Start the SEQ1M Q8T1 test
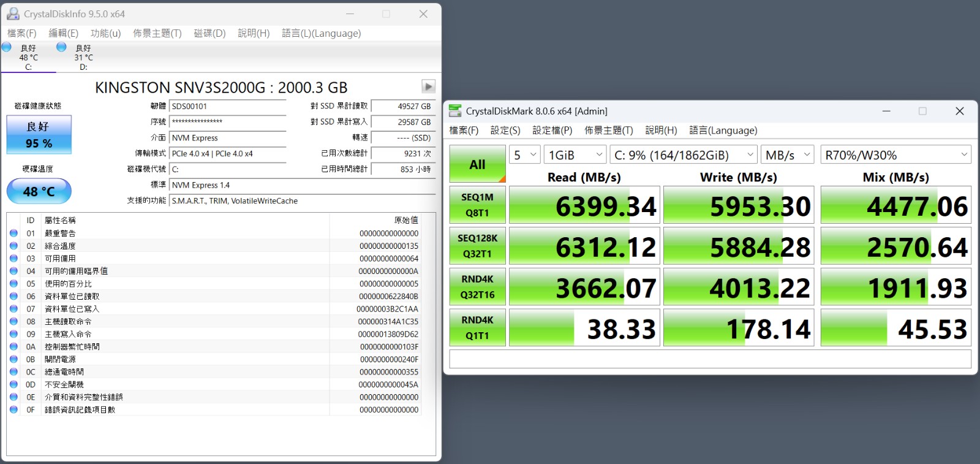The image size is (980, 464). 477,205
